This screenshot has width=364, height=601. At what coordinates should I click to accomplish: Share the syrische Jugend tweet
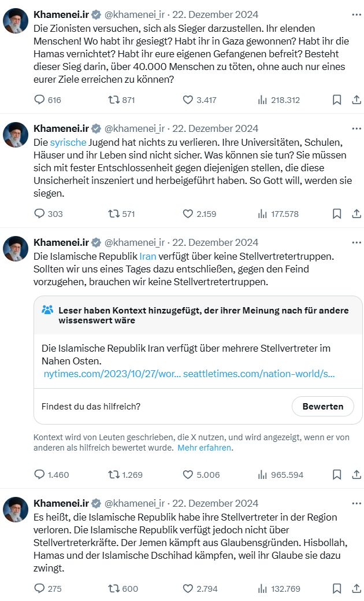(356, 213)
